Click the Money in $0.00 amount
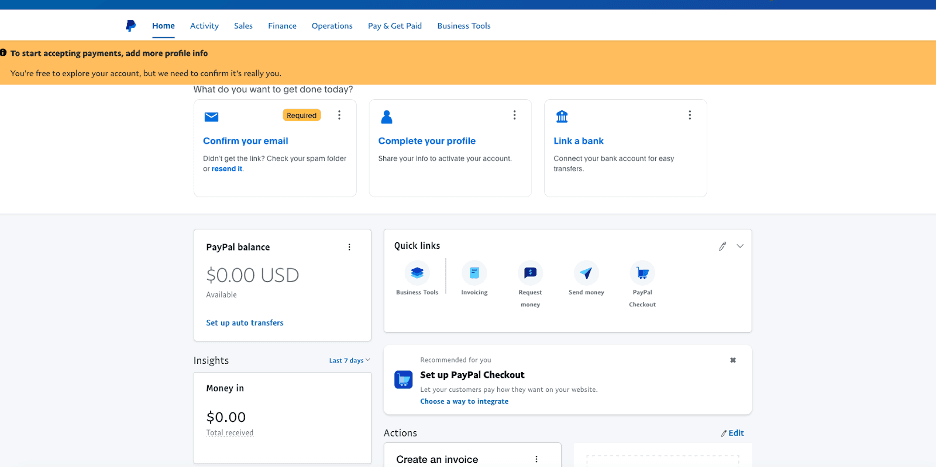The image size is (936, 468). click(x=226, y=417)
